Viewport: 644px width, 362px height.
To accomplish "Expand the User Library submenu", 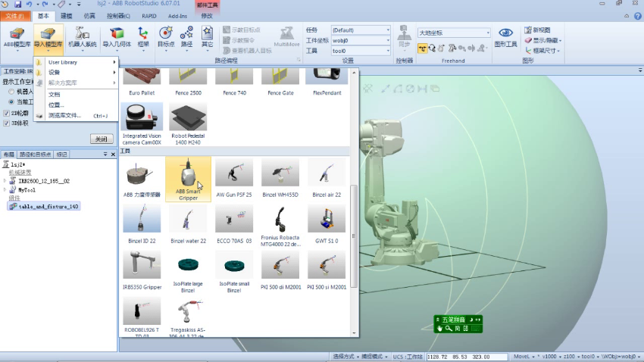I will 77,62.
